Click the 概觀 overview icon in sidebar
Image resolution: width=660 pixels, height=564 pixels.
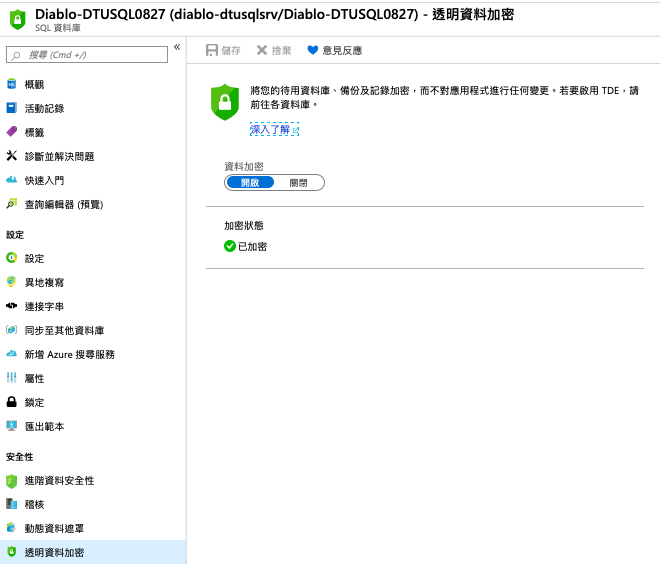coord(12,84)
